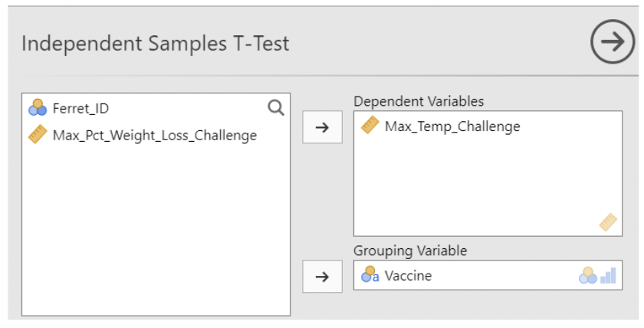Click the nominal icon beside Ferret_ID
The width and height of the screenshot is (644, 328).
pyautogui.click(x=38, y=109)
